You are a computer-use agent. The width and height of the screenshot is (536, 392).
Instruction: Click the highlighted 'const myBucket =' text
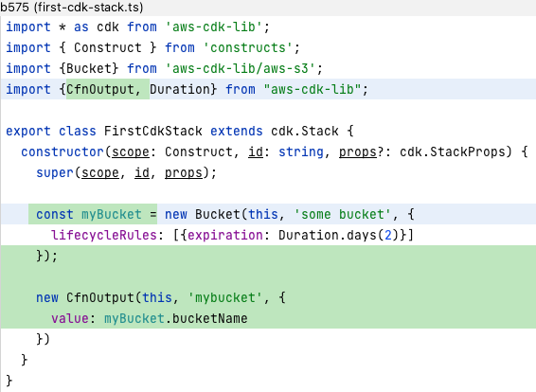point(96,214)
